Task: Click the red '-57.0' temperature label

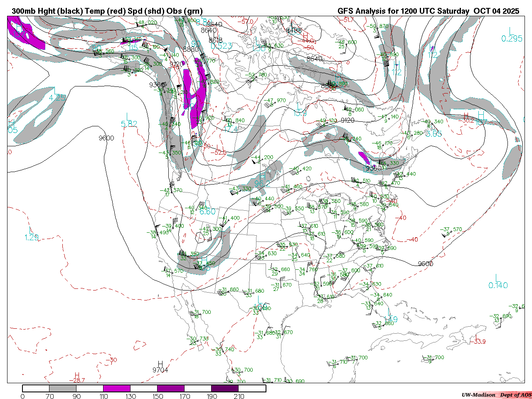Action: pos(245,22)
